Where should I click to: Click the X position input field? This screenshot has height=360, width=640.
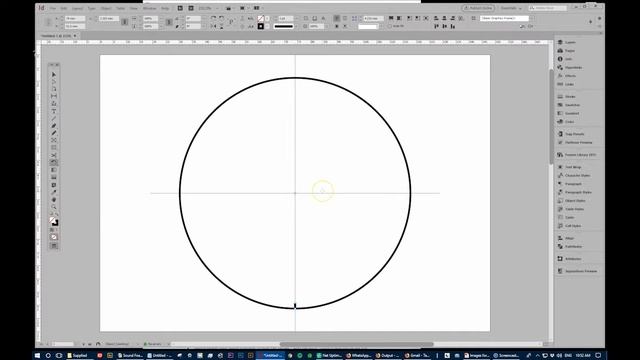point(75,18)
